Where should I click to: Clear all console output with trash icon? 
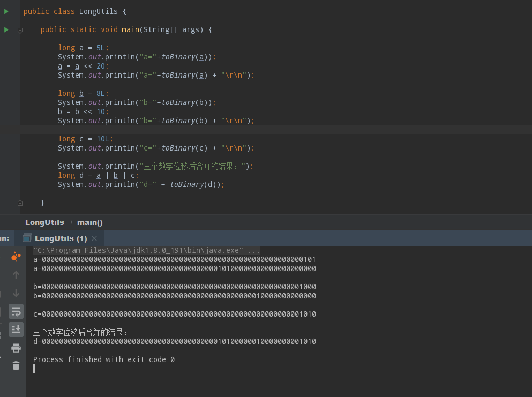[x=16, y=366]
